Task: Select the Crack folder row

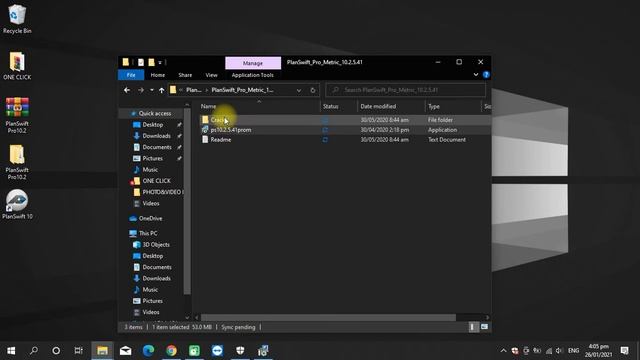Action: point(345,120)
